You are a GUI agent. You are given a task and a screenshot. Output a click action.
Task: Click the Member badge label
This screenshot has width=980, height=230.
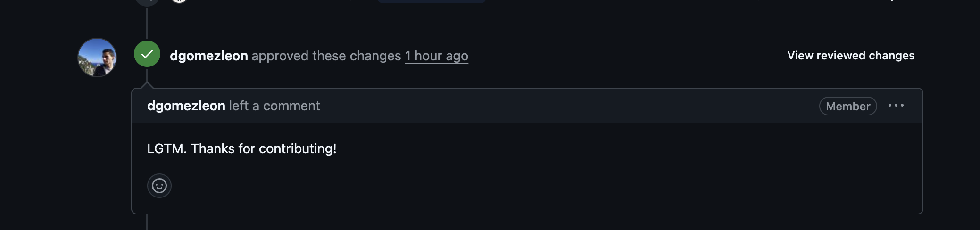(848, 106)
